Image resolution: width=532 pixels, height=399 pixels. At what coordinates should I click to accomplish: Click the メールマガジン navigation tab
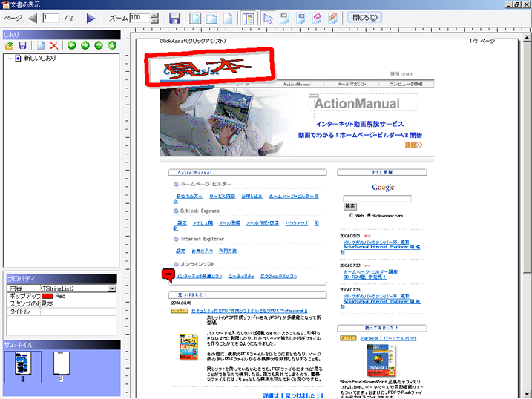(x=352, y=84)
